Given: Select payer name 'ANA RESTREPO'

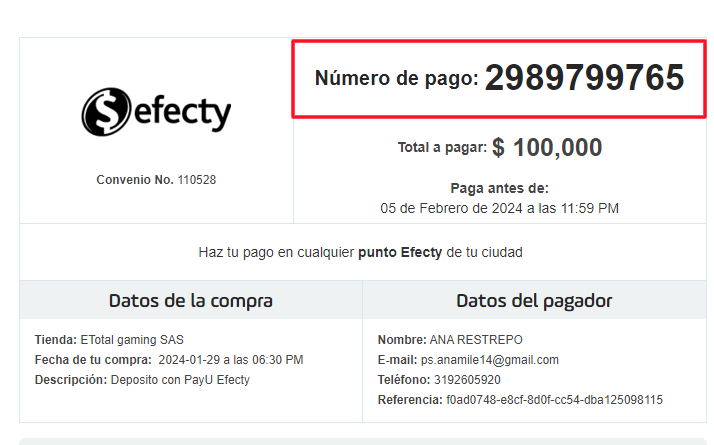Looking at the screenshot, I should point(476,340).
